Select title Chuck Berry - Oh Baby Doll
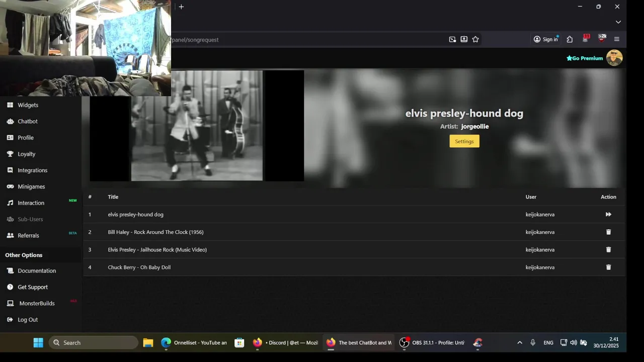The width and height of the screenshot is (644, 362). pos(139,267)
